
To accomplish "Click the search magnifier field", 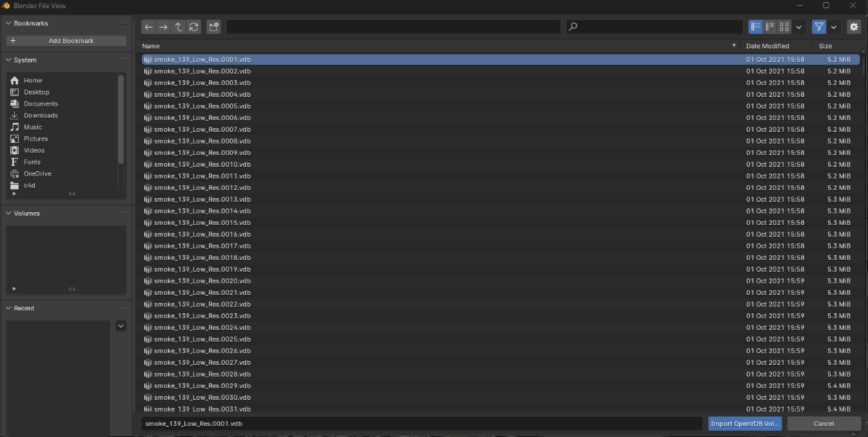I will [655, 27].
